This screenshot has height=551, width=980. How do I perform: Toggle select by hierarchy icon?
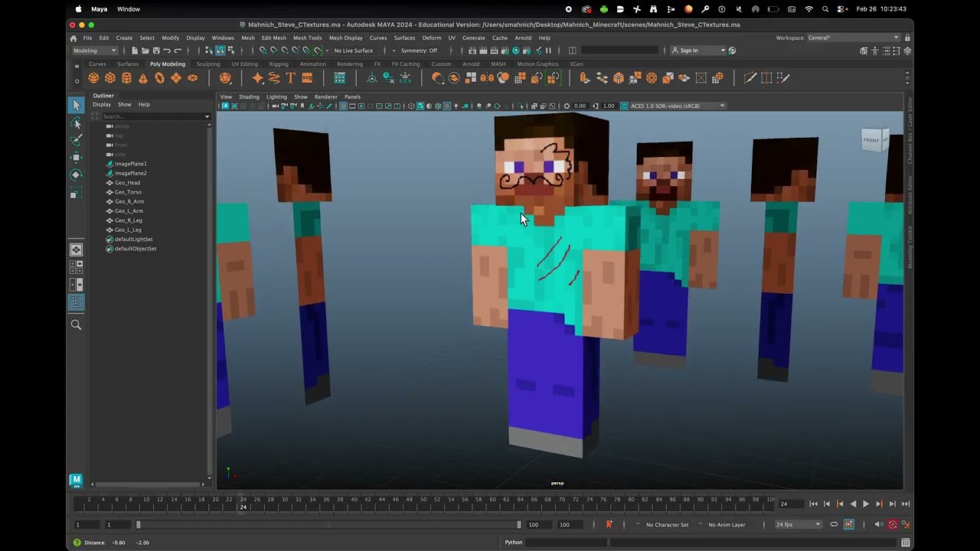(x=209, y=51)
